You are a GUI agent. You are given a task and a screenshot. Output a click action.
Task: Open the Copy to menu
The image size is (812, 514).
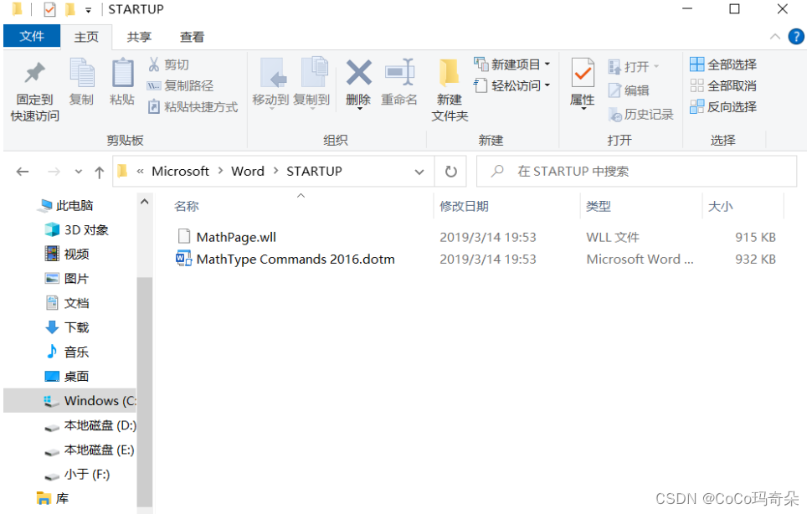(311, 83)
